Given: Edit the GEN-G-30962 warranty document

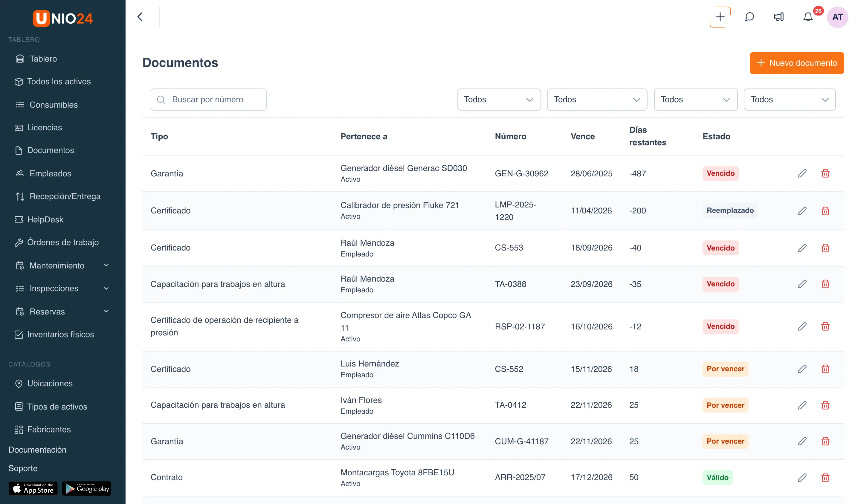Looking at the screenshot, I should [x=802, y=174].
